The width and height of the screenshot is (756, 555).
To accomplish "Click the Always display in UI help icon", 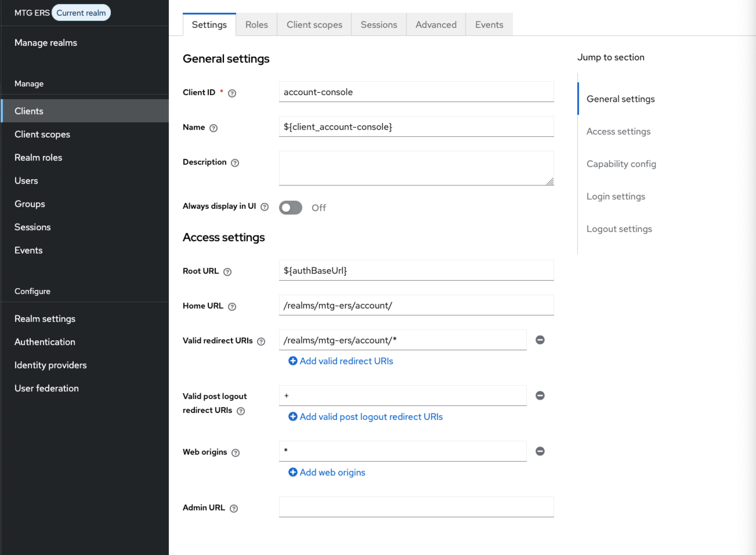I will 265,207.
